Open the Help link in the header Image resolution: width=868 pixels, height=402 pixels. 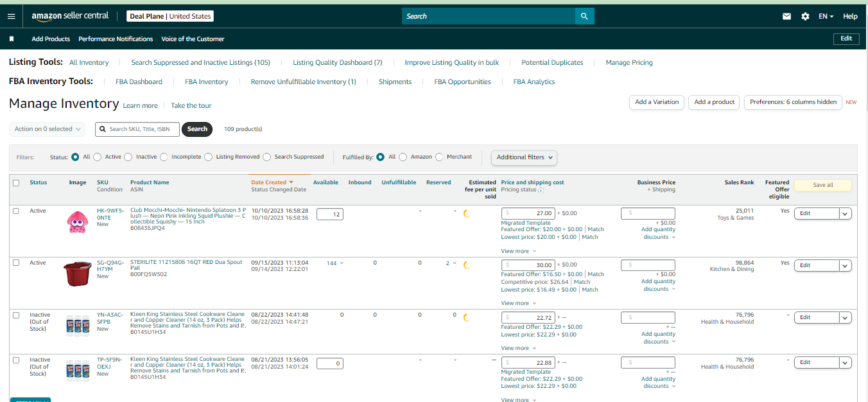tap(850, 16)
